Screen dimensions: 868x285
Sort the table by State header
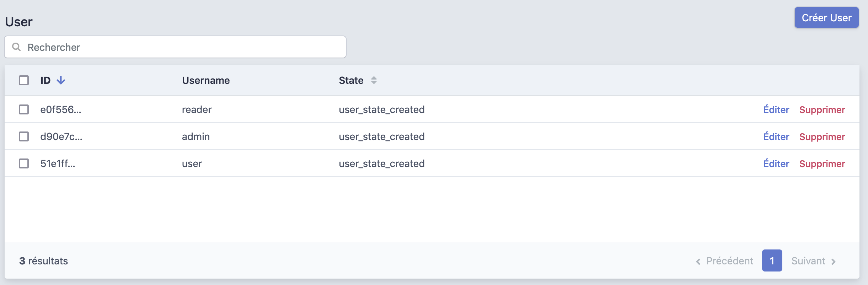click(351, 80)
